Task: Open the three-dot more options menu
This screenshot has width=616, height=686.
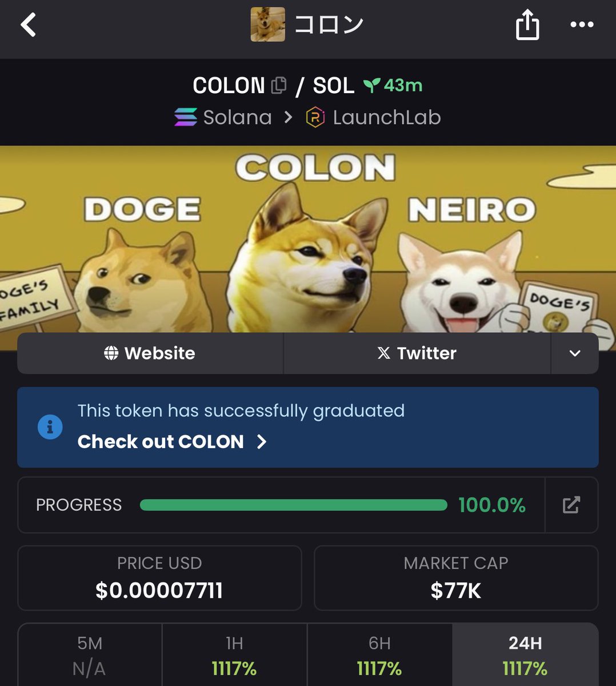Action: [x=582, y=25]
